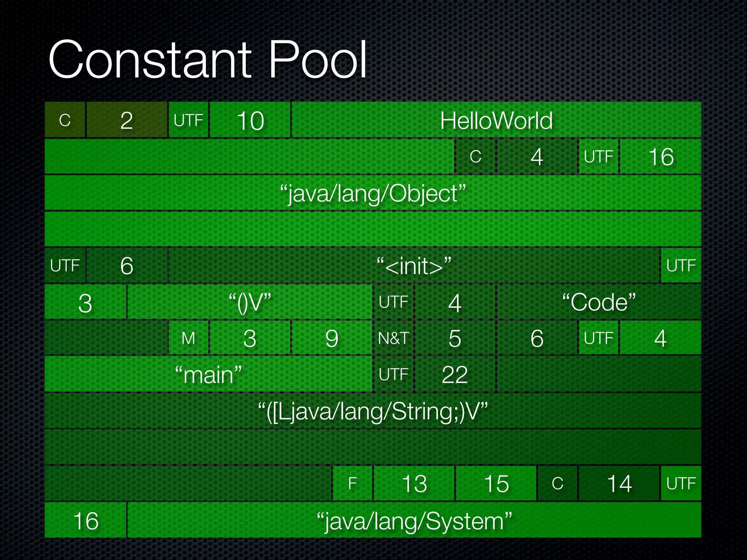Click the UTF tag before the 6 and "<init>"
Screen dimensions: 747x560
click(65, 265)
